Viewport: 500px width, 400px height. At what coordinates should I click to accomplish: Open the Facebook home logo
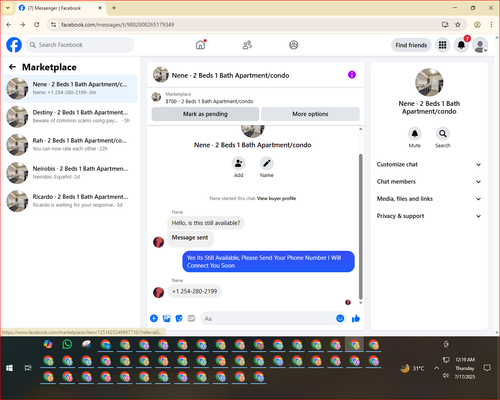14,45
